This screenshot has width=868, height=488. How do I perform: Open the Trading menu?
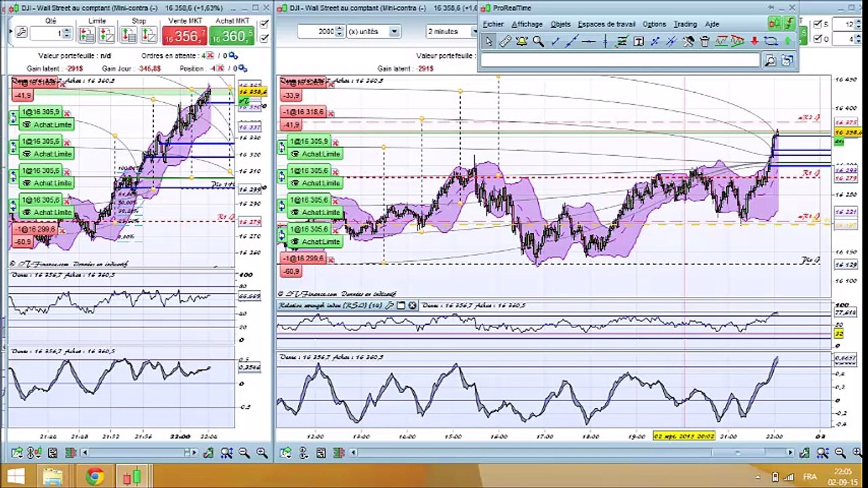click(x=685, y=24)
